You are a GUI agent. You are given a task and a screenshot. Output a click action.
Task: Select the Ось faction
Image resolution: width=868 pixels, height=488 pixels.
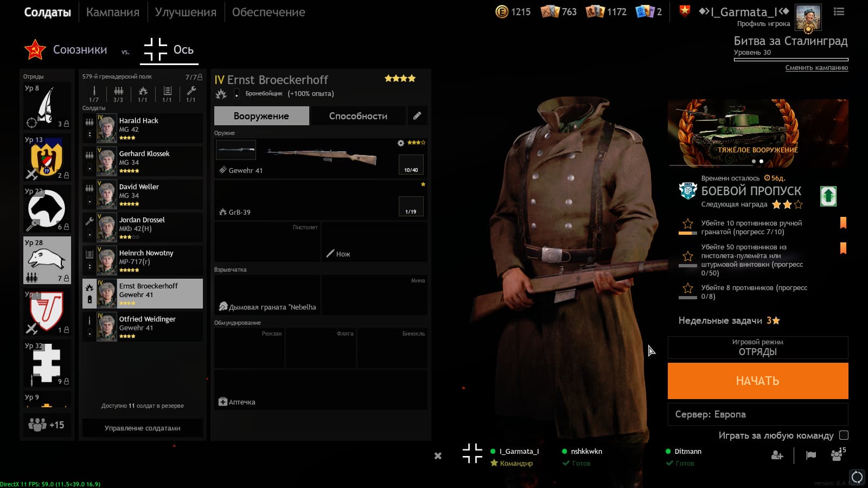(x=169, y=50)
